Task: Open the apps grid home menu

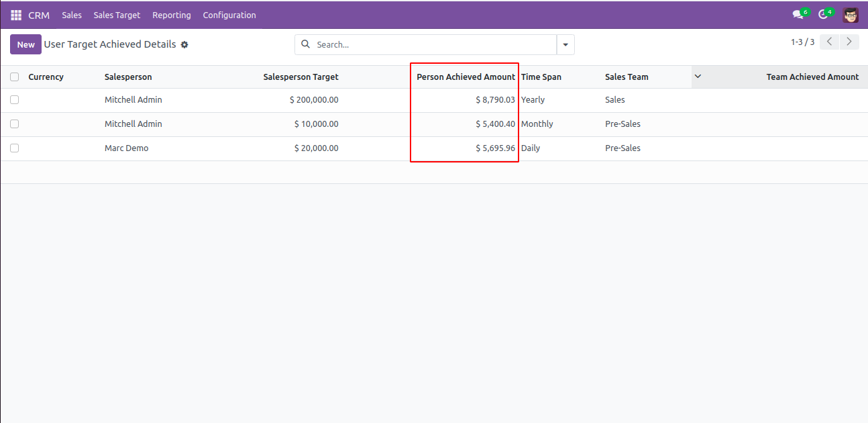Action: click(x=16, y=15)
